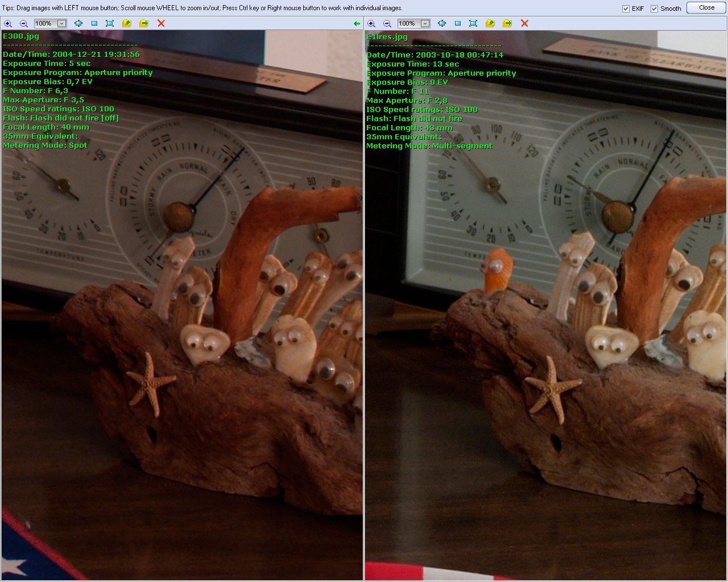Screen dimensions: 728x582
Task: Click the E300.jpg image in left pane
Action: tap(182, 341)
